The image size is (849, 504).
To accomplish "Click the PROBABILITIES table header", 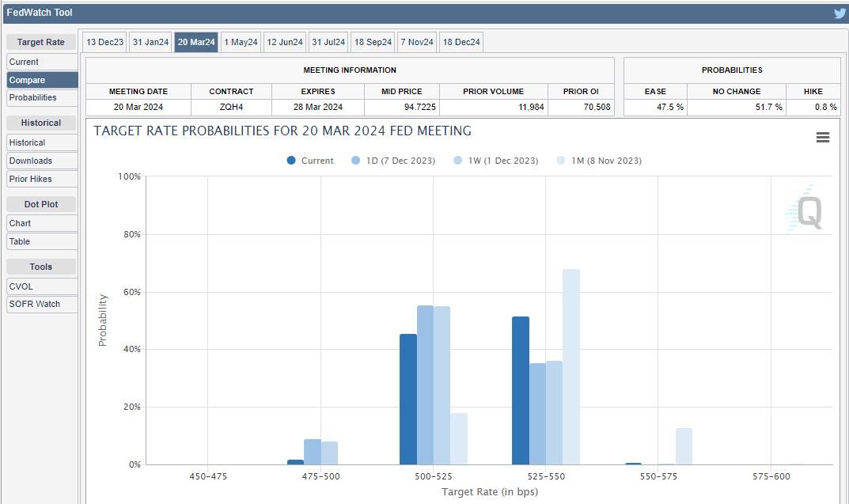I will pos(732,70).
